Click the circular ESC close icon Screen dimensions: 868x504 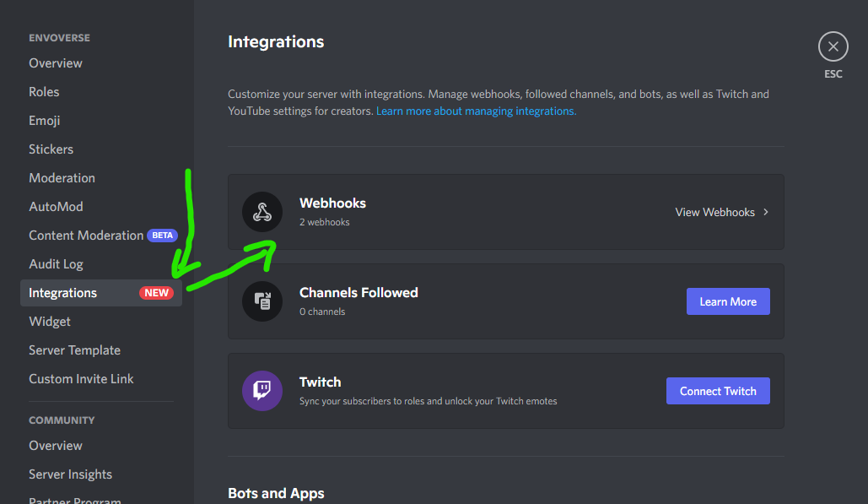(x=833, y=46)
